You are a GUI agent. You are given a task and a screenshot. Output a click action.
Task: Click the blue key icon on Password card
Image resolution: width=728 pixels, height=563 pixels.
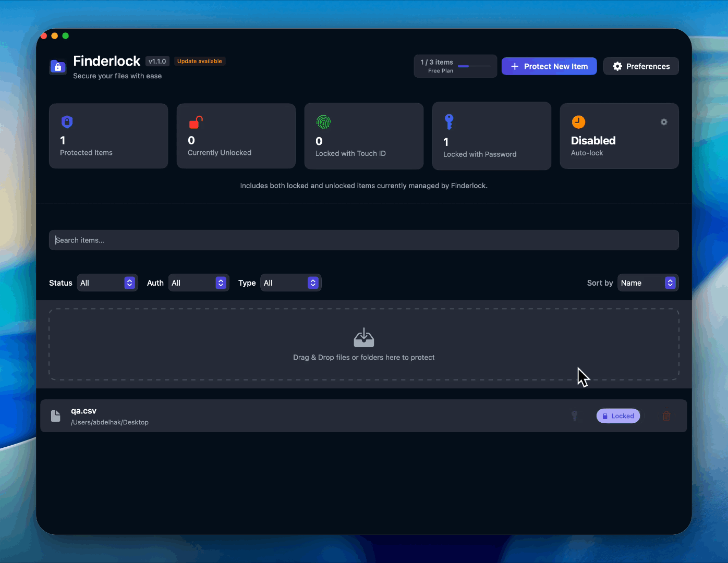tap(449, 122)
